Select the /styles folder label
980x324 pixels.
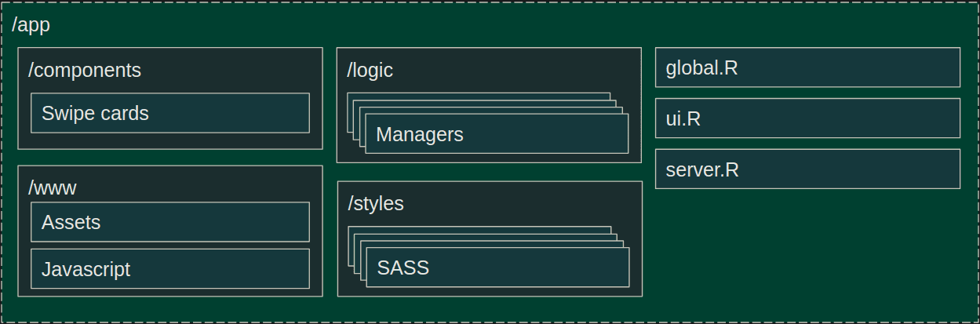pos(376,204)
